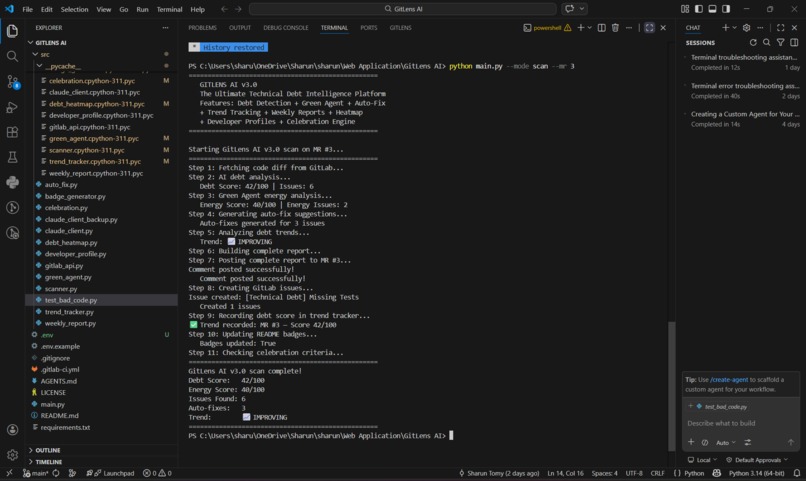Toggle the primary side bar
Image resolution: width=806 pixels, height=481 pixels.
click(699, 9)
